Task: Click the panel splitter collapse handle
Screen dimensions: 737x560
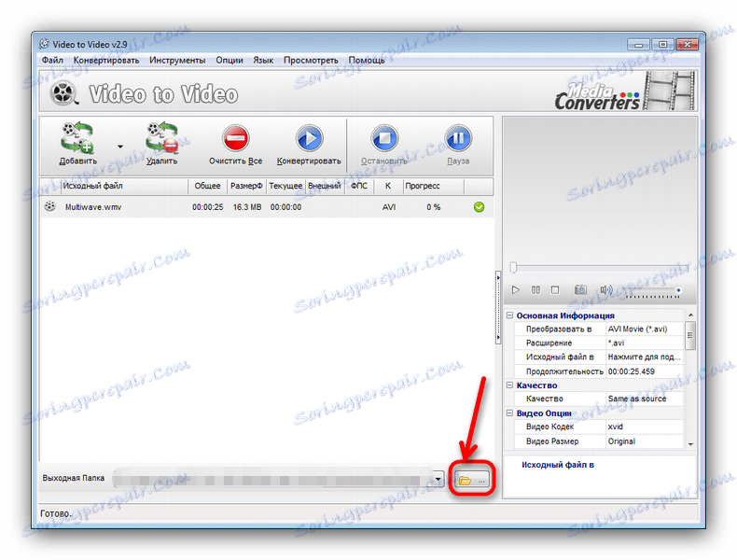Action: tap(498, 308)
